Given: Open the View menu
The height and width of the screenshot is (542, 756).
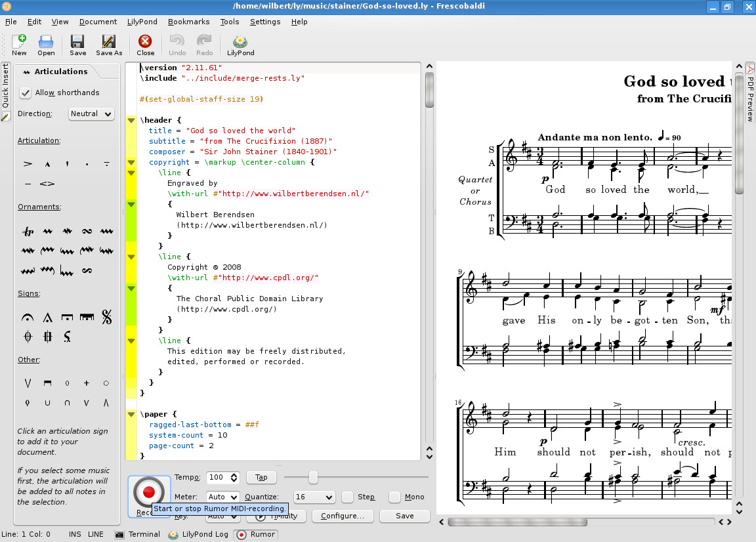Looking at the screenshot, I should [x=60, y=22].
